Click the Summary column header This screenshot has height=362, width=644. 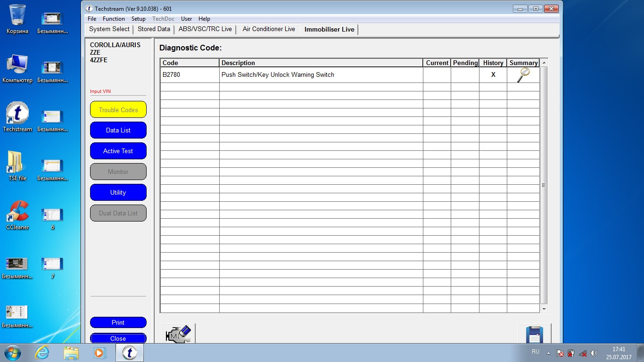(x=523, y=63)
